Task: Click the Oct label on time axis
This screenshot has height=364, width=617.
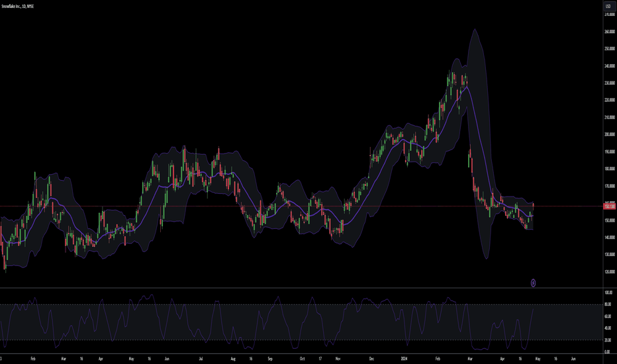Action: tap(302, 359)
